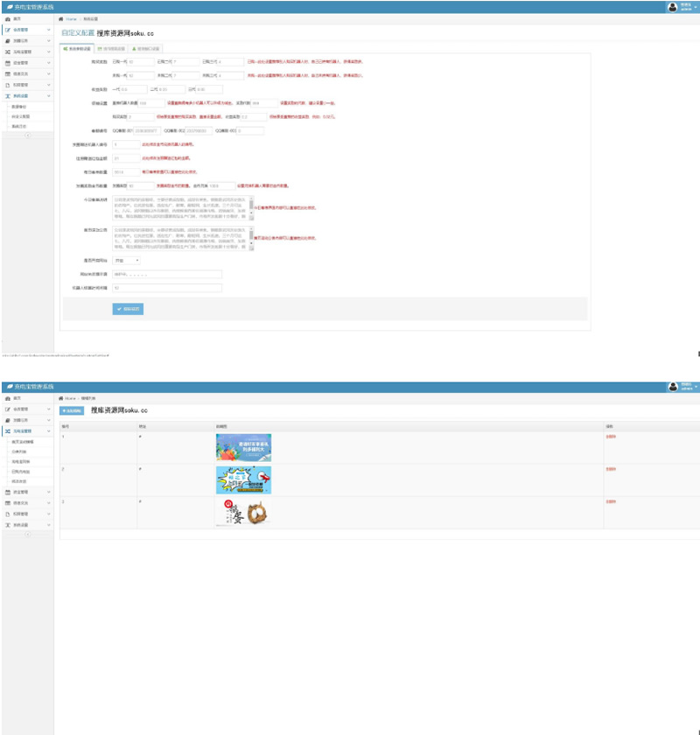The width and height of the screenshot is (700, 735).
Task: Click the blue save button below the form
Action: tap(128, 309)
